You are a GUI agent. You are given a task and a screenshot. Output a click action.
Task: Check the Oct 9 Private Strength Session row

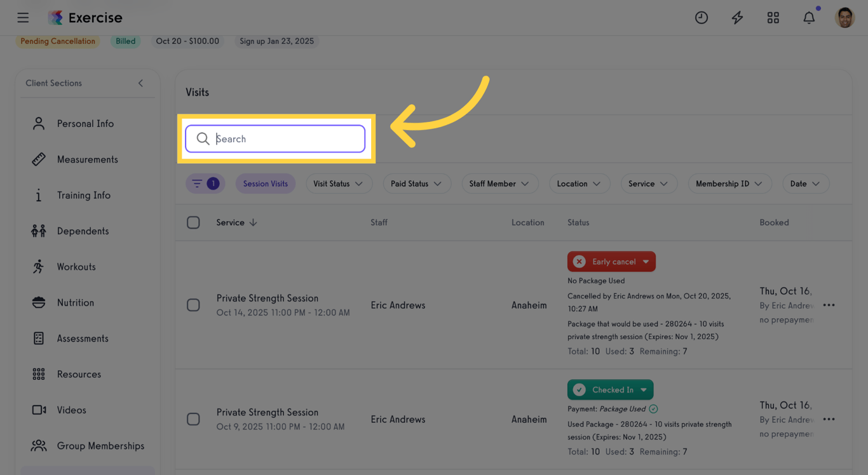pyautogui.click(x=193, y=419)
